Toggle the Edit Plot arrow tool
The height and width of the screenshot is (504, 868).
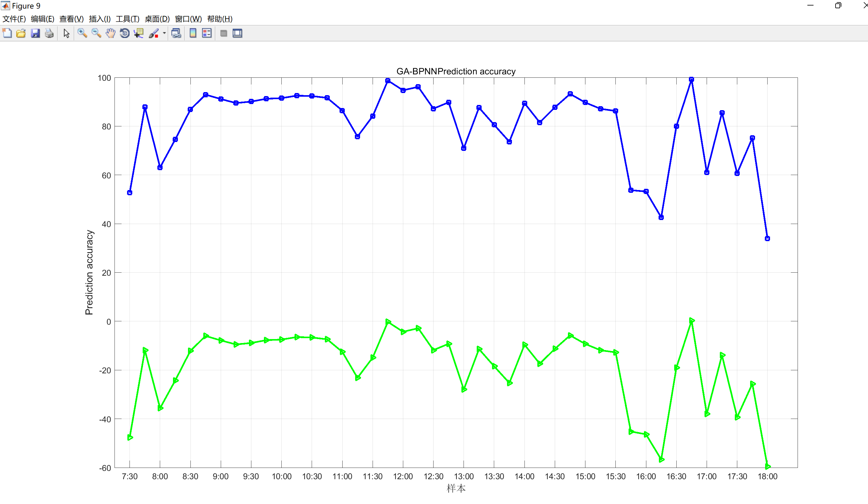(66, 33)
